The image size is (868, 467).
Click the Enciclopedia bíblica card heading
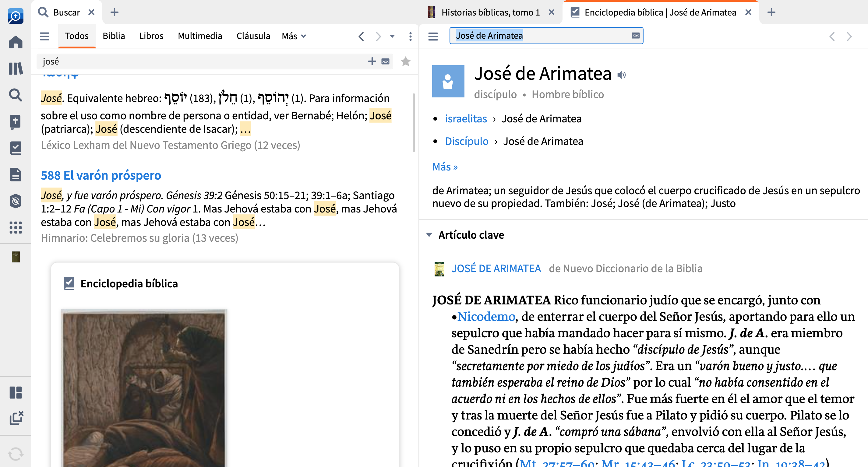pos(129,283)
